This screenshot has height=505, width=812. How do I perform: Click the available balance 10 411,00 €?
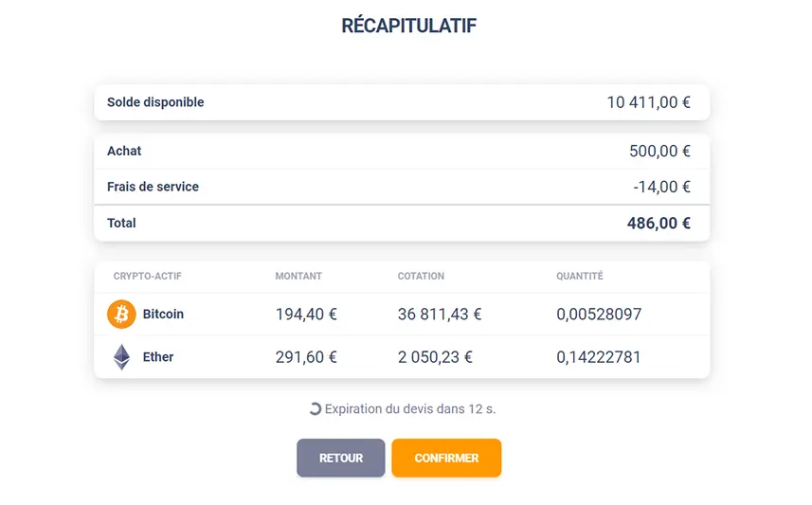(x=648, y=102)
